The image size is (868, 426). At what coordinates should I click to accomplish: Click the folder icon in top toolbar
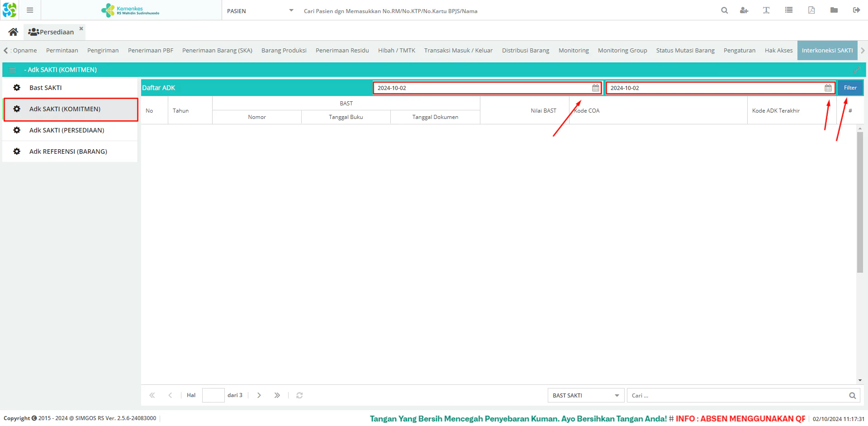pos(834,10)
